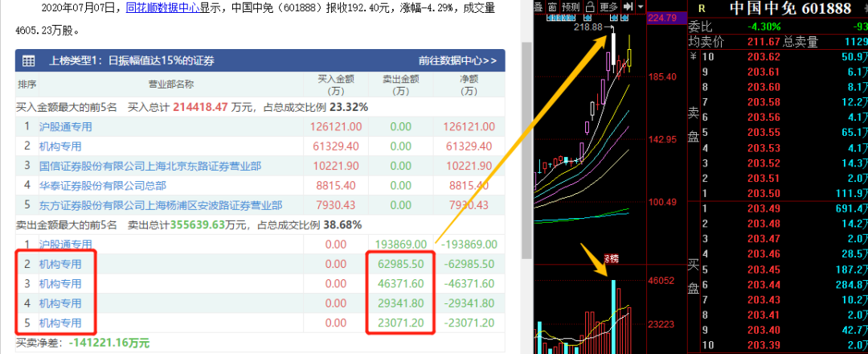Click buy total 214418.47 in red

pos(200,107)
